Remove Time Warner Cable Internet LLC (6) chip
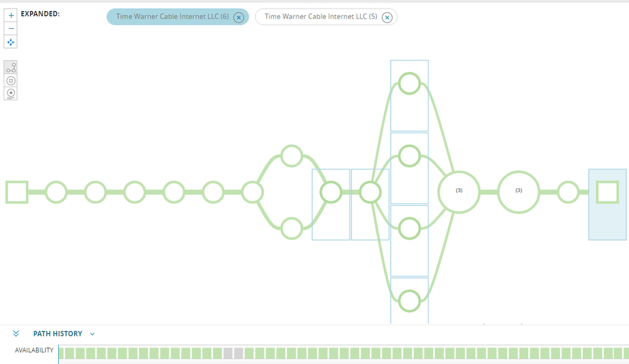Image resolution: width=629 pixels, height=364 pixels. [238, 17]
